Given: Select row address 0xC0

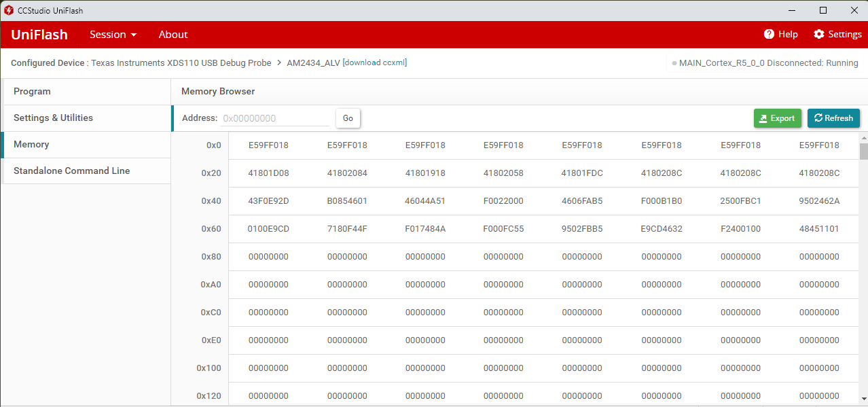Looking at the screenshot, I should click(211, 313).
